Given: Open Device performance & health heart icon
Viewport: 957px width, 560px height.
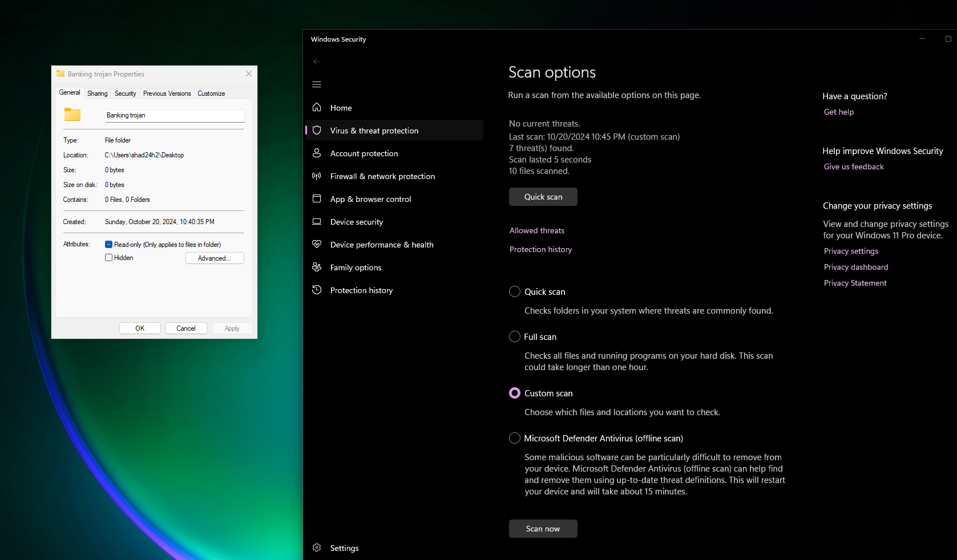Looking at the screenshot, I should click(x=317, y=244).
